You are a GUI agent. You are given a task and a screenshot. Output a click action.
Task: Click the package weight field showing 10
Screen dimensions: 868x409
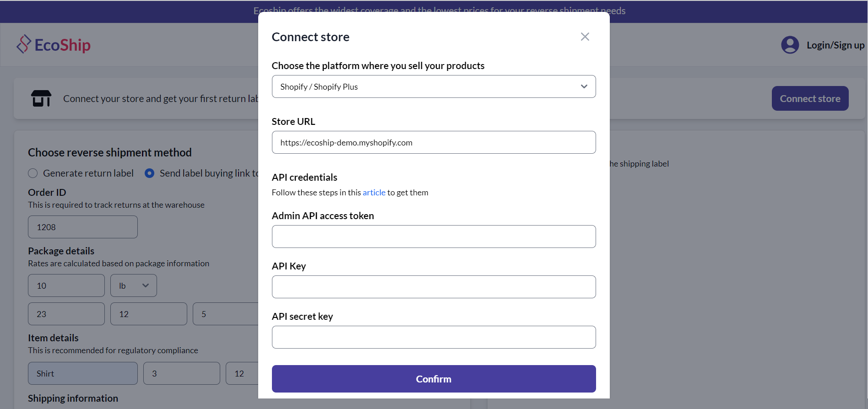[66, 285]
